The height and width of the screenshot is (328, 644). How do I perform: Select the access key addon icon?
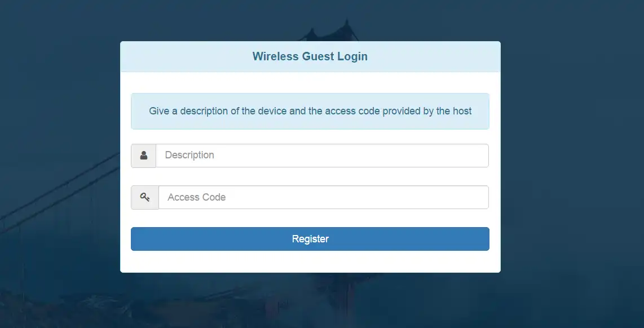click(145, 197)
